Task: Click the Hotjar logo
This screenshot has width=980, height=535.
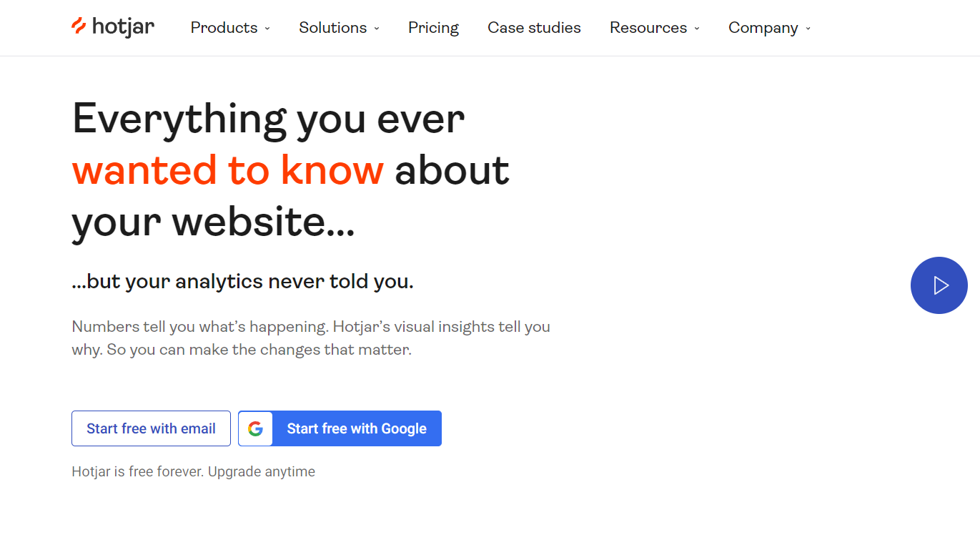Action: click(x=113, y=27)
